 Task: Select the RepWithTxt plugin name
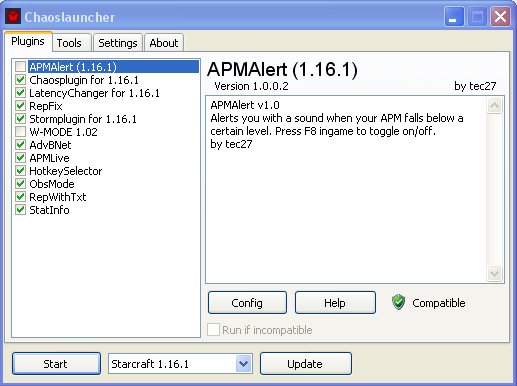click(58, 197)
